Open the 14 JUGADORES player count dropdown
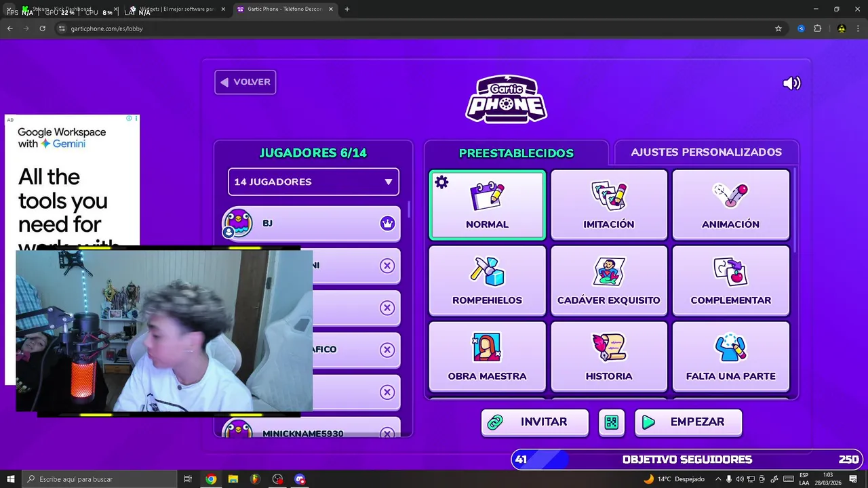The image size is (868, 488). tap(313, 182)
